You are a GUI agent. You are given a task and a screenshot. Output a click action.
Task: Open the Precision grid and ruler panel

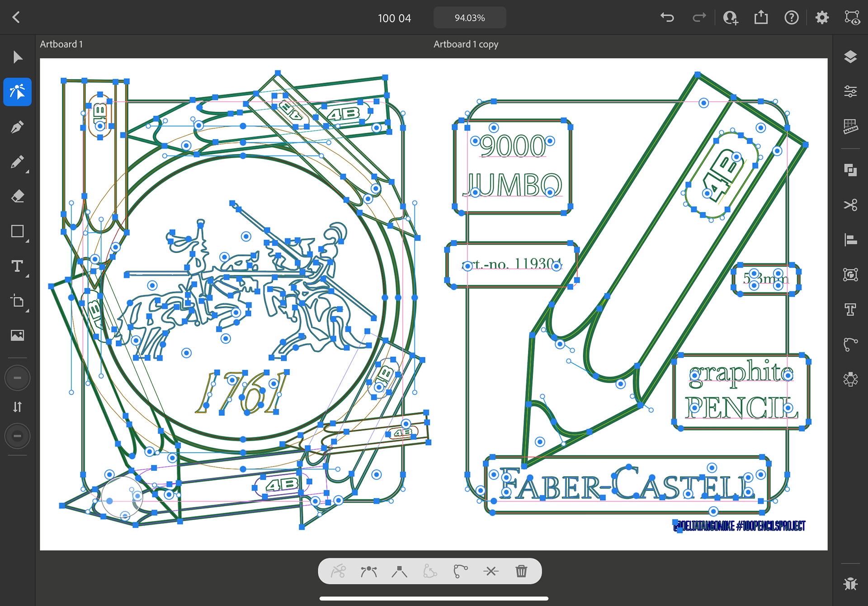pos(850,126)
